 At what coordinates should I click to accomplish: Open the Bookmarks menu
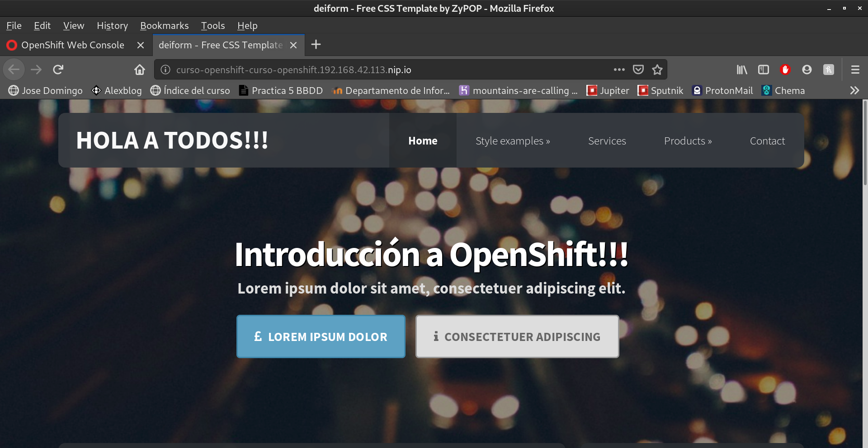164,26
